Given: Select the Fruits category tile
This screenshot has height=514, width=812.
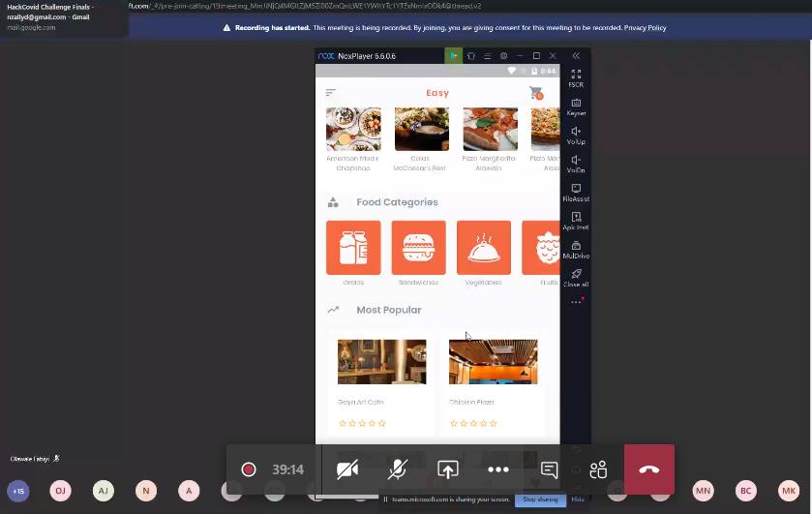Looking at the screenshot, I should coord(541,248).
